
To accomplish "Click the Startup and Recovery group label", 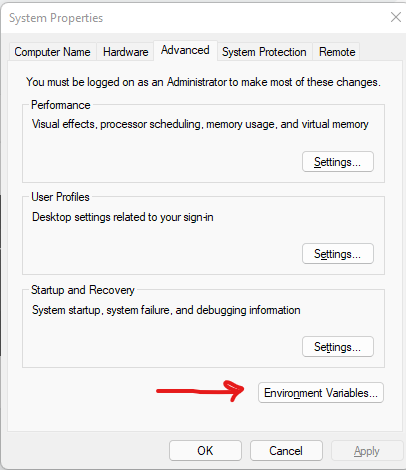I will pyautogui.click(x=83, y=290).
